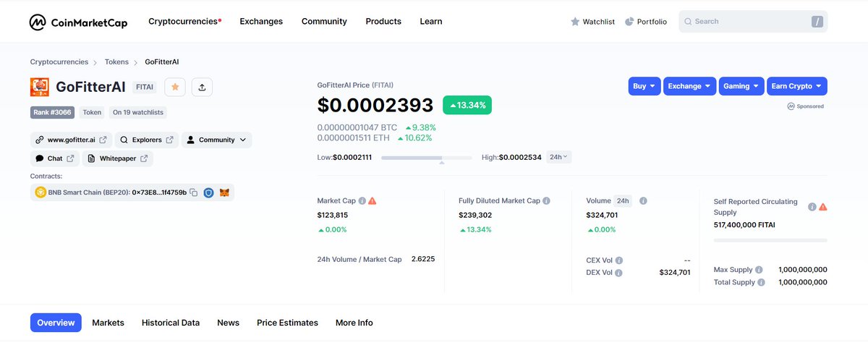Open Portfolio from the header
The height and width of the screenshot is (348, 868).
646,22
